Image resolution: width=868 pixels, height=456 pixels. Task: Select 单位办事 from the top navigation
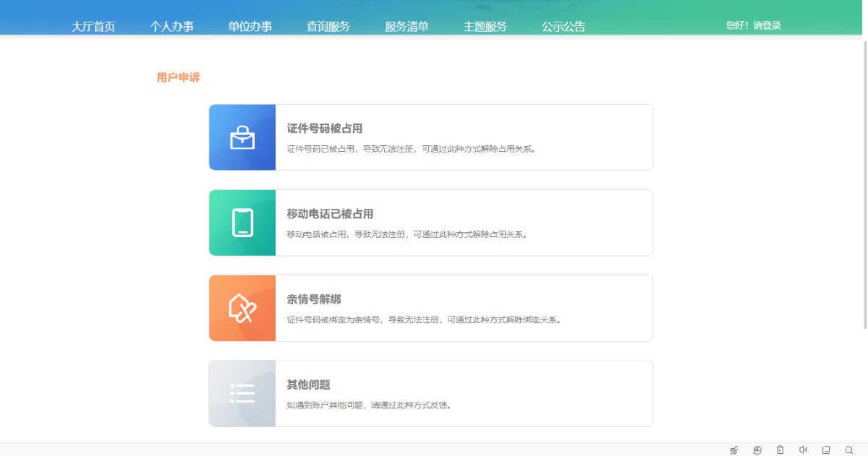[250, 27]
